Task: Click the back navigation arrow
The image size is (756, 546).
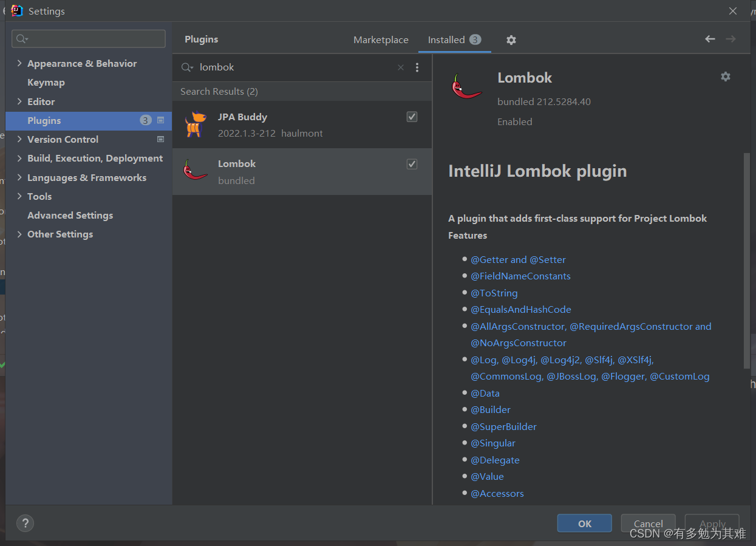Action: [710, 39]
